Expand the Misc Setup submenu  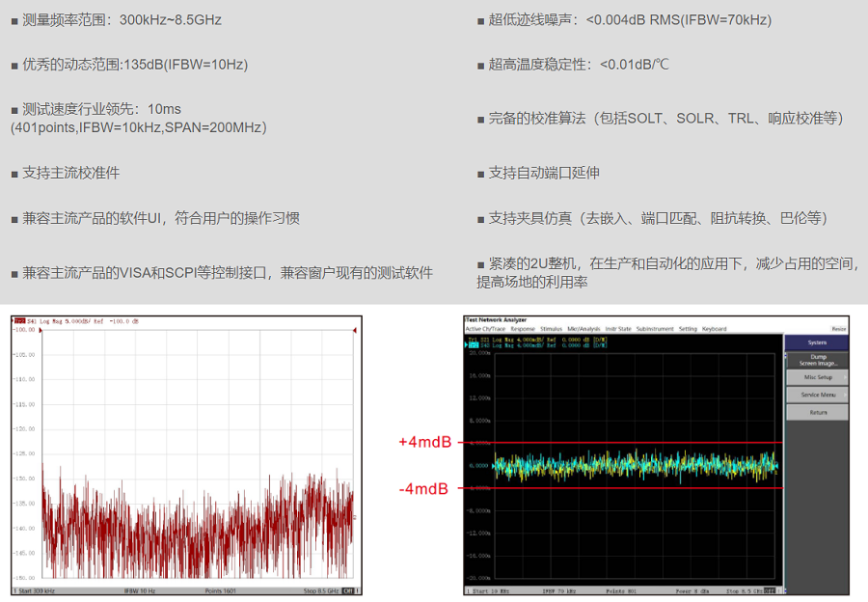coord(817,377)
